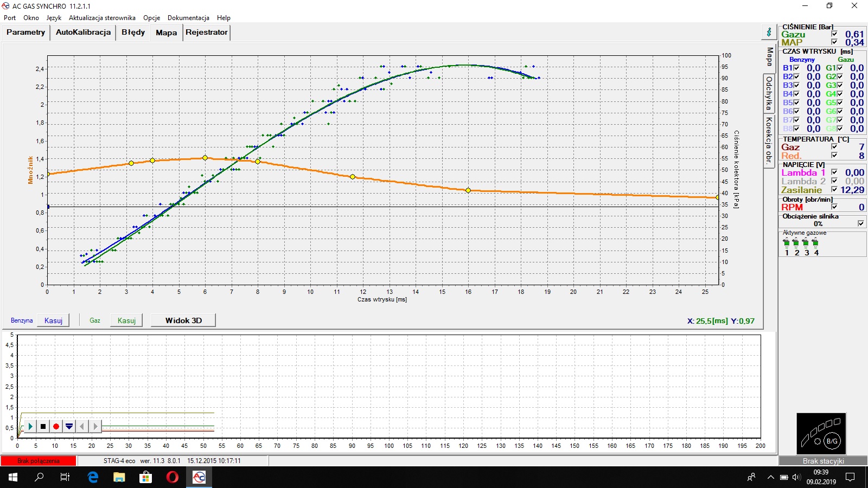Toggle the RPM checkbox

(834, 207)
